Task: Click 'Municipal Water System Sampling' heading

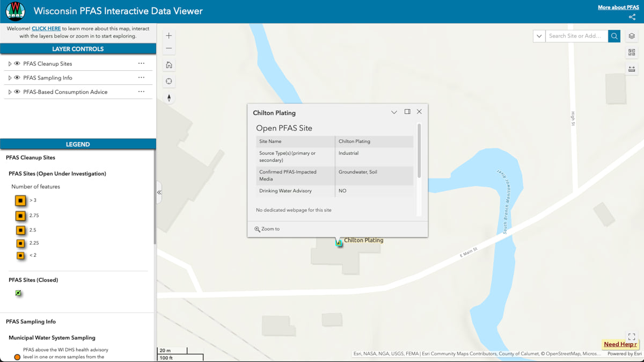Action: click(52, 338)
